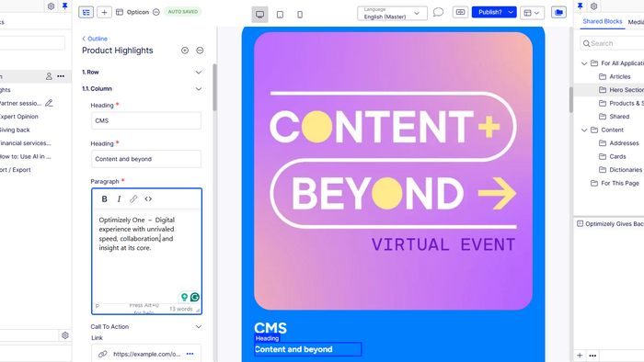Select the Optimizely Gives Back block

point(610,224)
